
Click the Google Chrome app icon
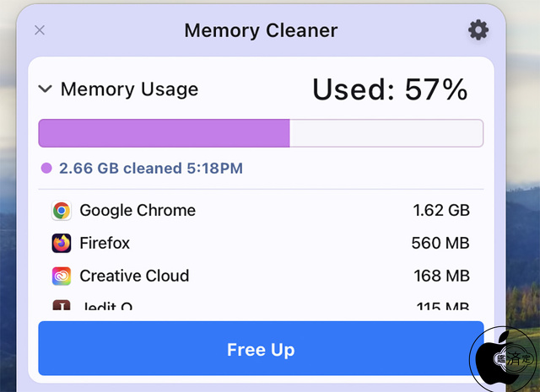click(62, 211)
